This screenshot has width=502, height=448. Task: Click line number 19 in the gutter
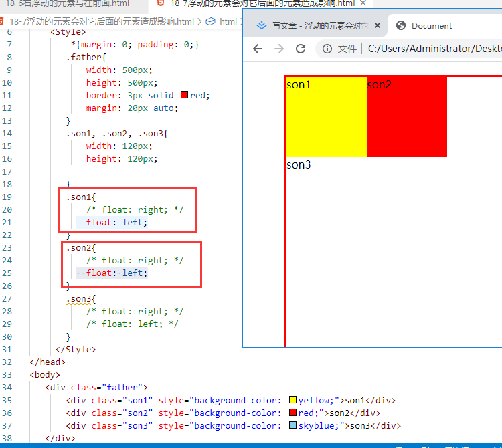click(7, 197)
